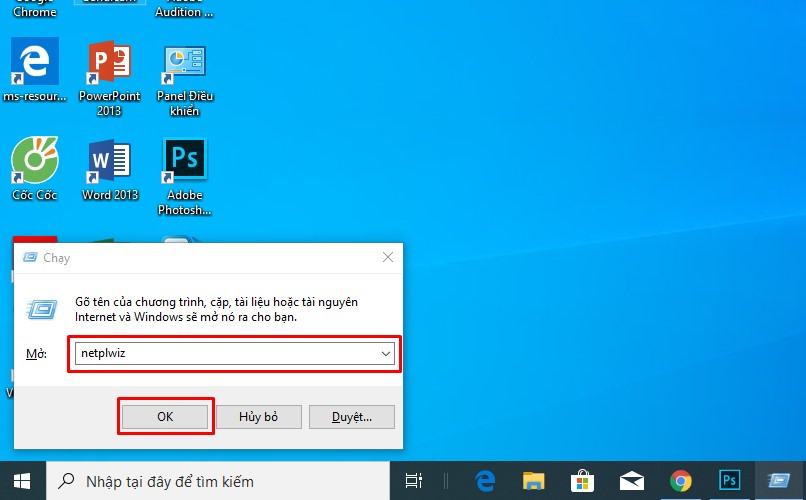Open the Windows Start menu
Viewport: 806px width, 500px height.
23,482
